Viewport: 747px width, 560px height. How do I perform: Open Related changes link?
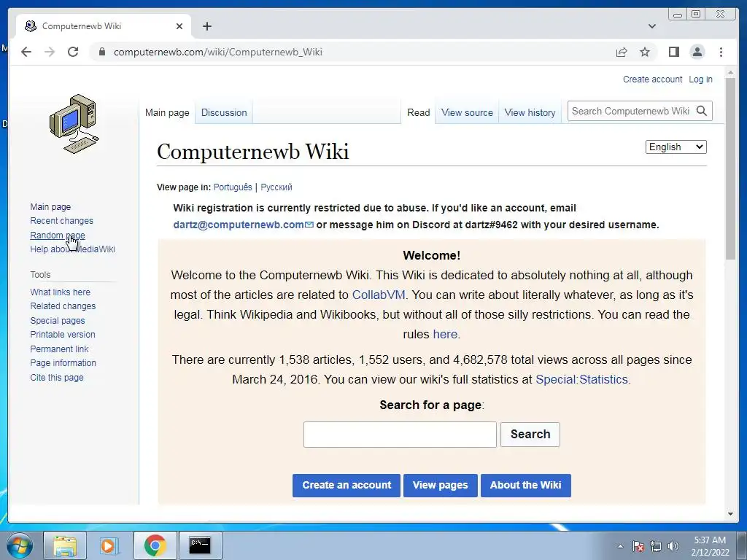(x=63, y=306)
